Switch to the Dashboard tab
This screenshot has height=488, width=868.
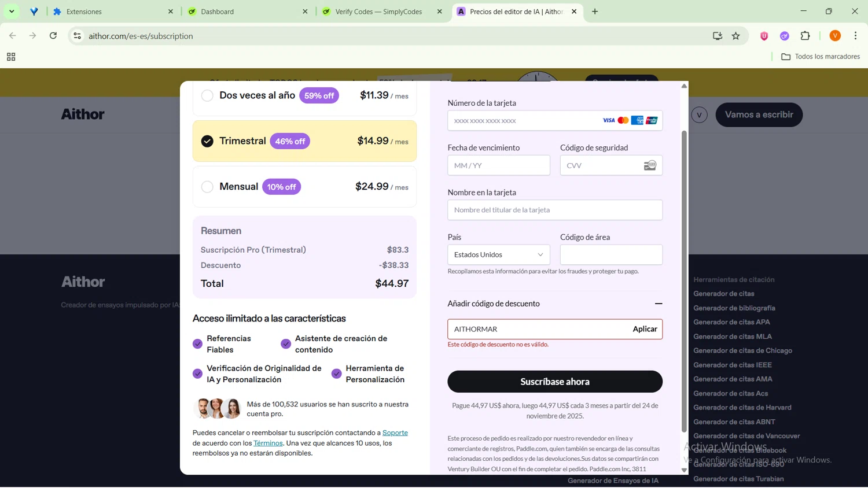coord(248,12)
